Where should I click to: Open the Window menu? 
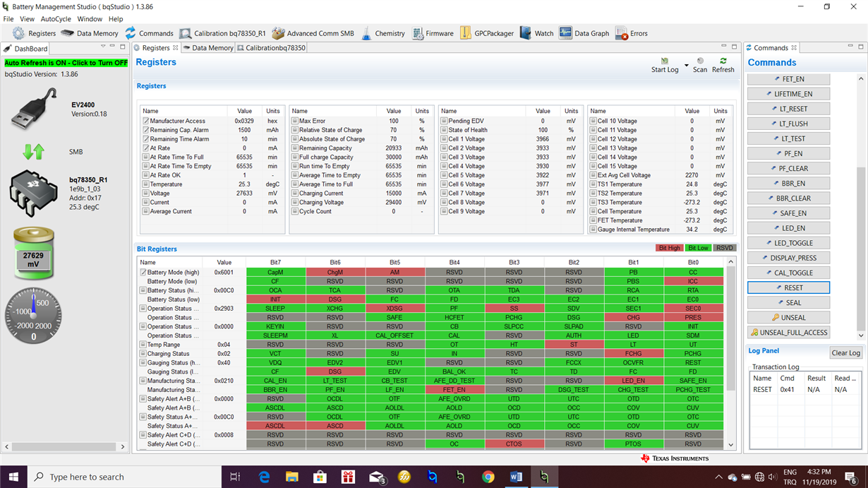(x=90, y=19)
